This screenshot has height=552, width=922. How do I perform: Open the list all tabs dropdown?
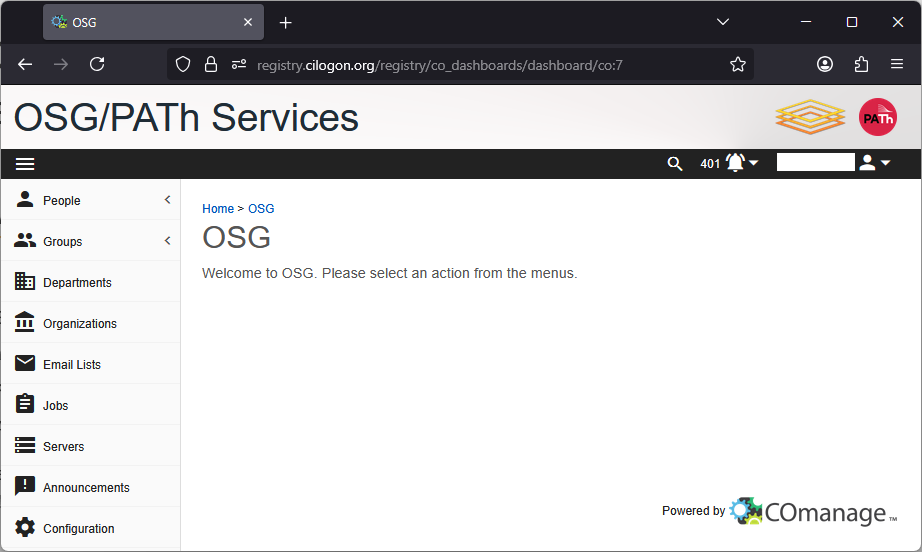tap(723, 22)
